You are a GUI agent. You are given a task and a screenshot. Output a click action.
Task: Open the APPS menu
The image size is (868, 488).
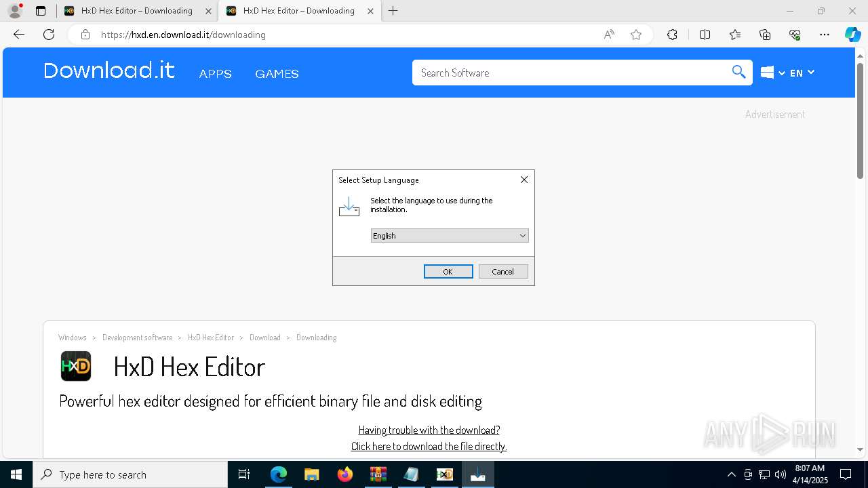216,74
